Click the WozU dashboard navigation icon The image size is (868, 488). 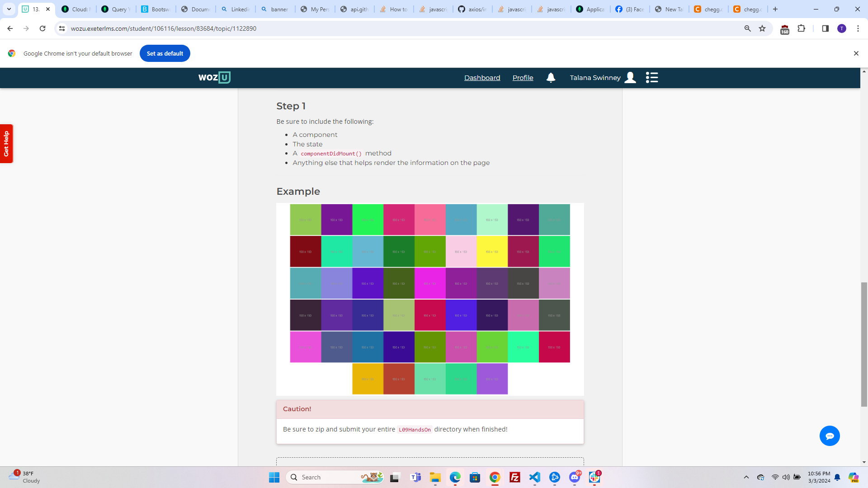point(651,77)
